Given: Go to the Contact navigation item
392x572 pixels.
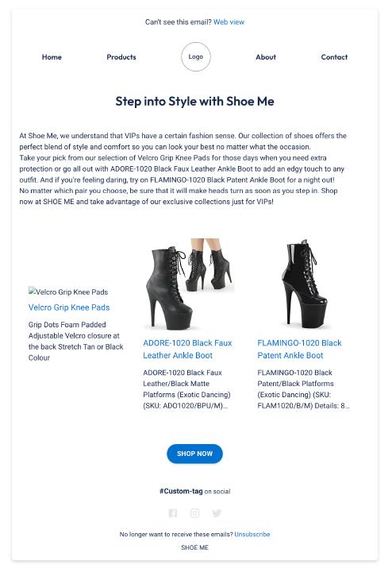Looking at the screenshot, I should tap(334, 57).
